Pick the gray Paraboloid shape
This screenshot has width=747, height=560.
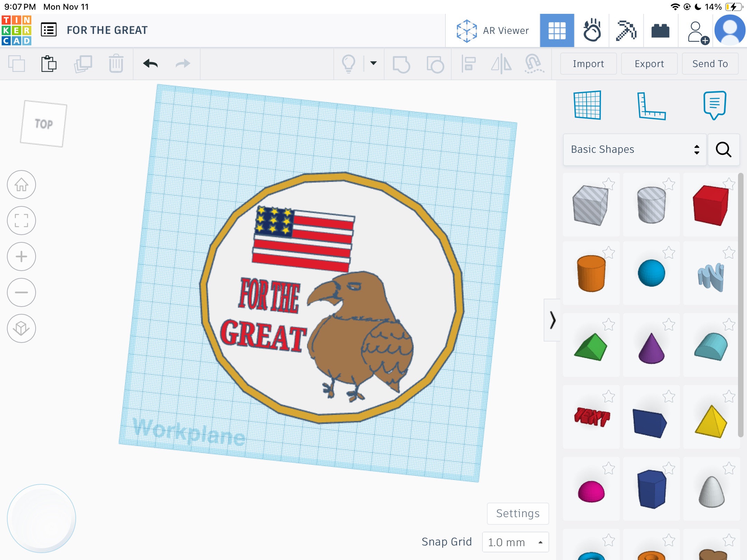coord(711,492)
